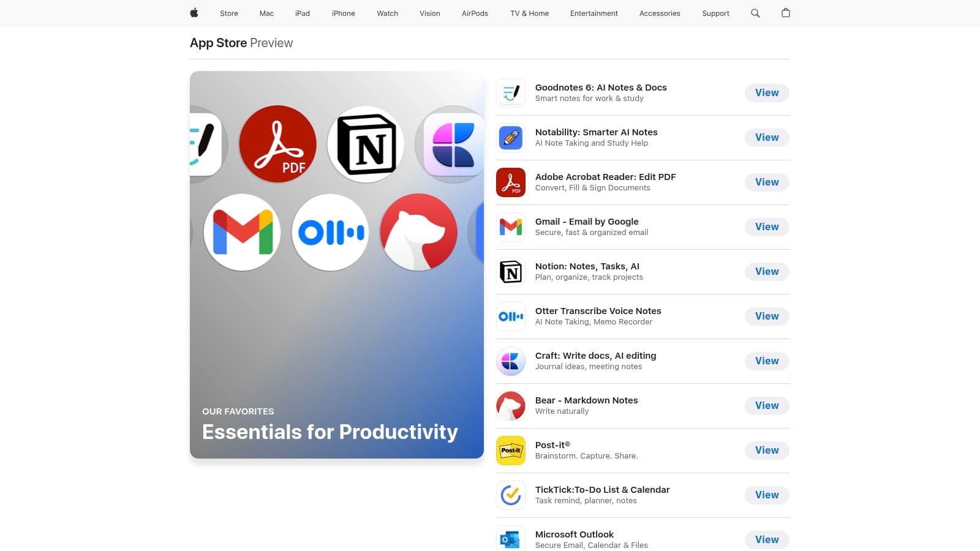Select the Notion app icon
Viewport: 980px width, 551px height.
pyautogui.click(x=510, y=271)
